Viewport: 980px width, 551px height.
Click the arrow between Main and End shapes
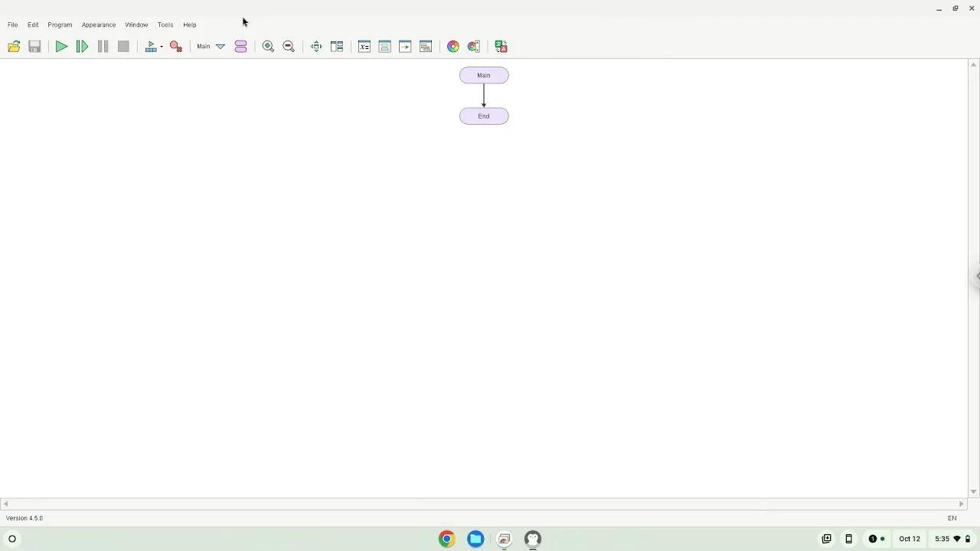point(484,96)
